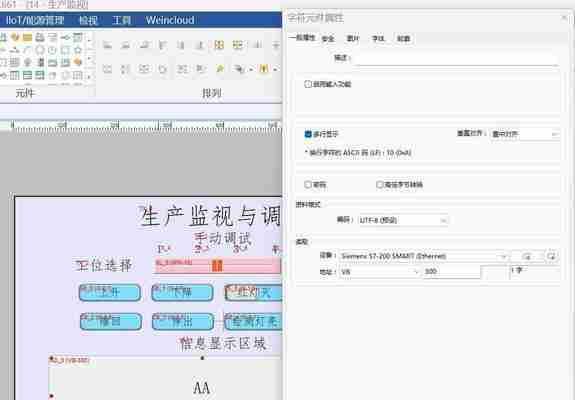
Task: Click the orange handle on the pink slider
Action: tap(217, 265)
